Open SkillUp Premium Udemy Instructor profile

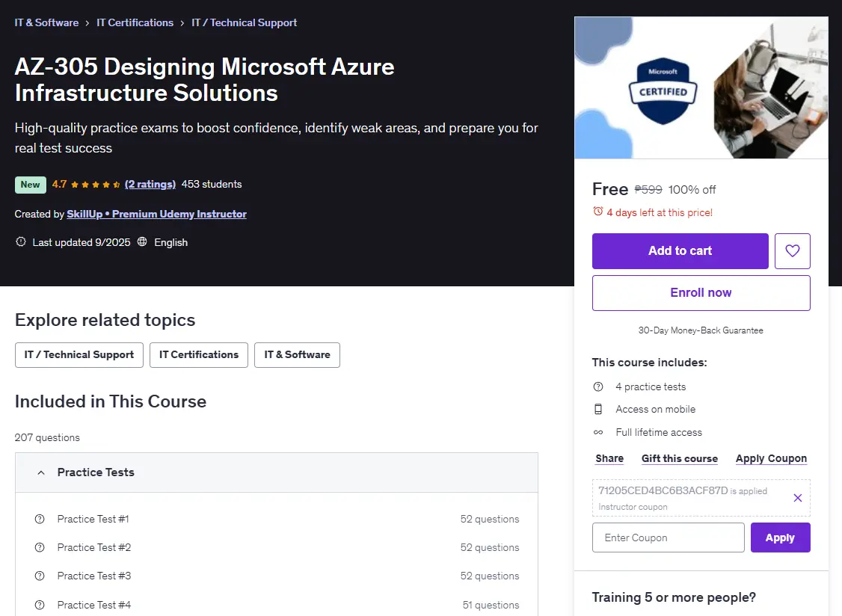pos(157,214)
